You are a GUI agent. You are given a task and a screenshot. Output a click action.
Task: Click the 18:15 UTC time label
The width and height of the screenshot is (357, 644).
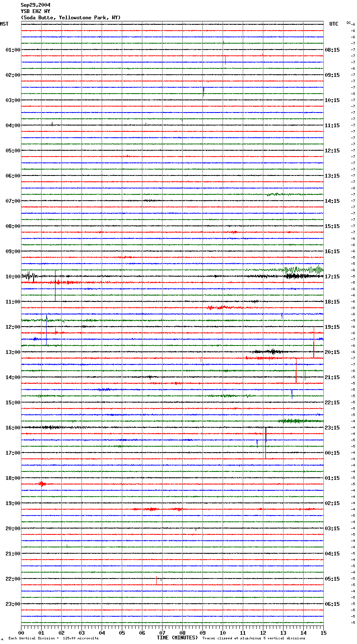pos(332,302)
